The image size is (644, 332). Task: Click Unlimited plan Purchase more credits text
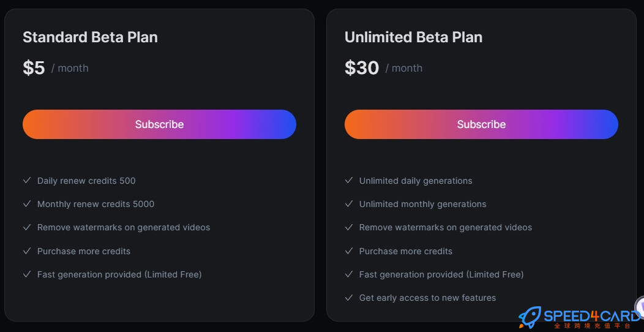point(405,251)
